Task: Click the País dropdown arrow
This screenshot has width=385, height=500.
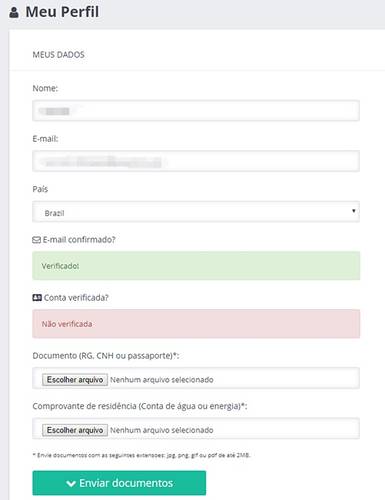Action: coord(354,211)
